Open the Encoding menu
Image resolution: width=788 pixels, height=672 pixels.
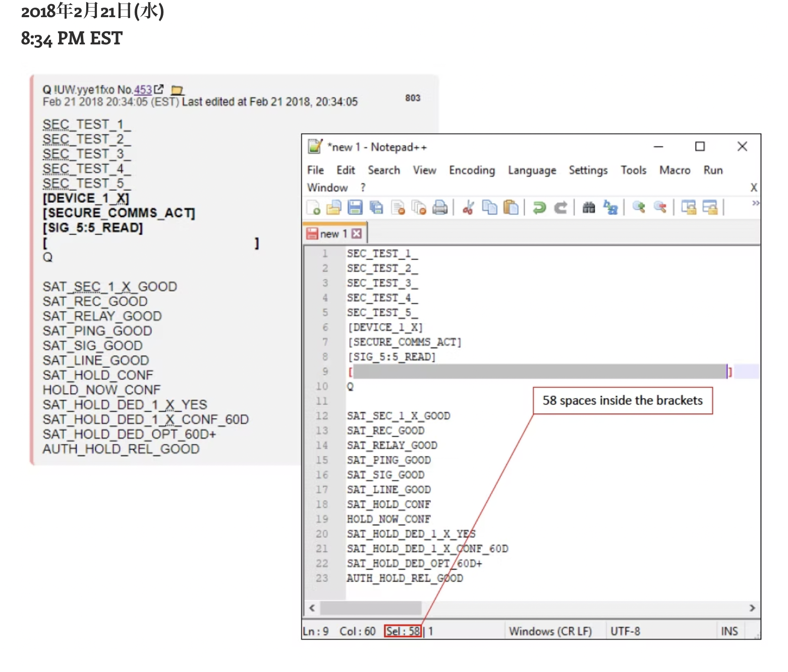[x=472, y=171]
